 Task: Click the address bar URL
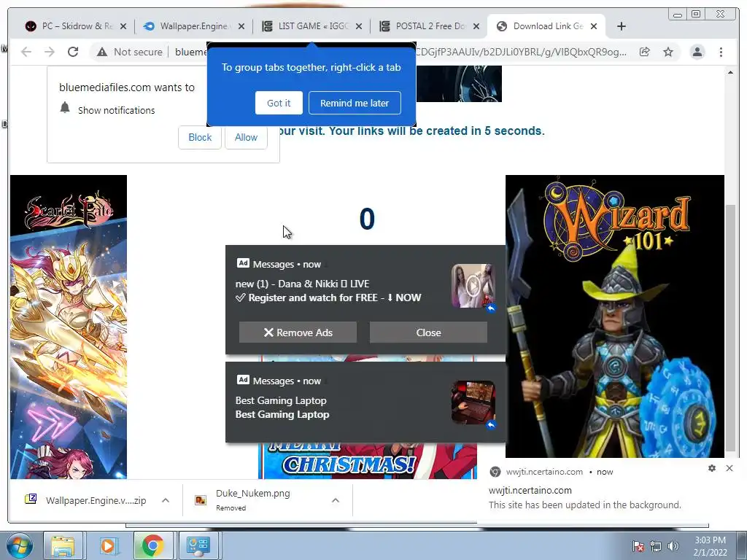[x=521, y=52]
